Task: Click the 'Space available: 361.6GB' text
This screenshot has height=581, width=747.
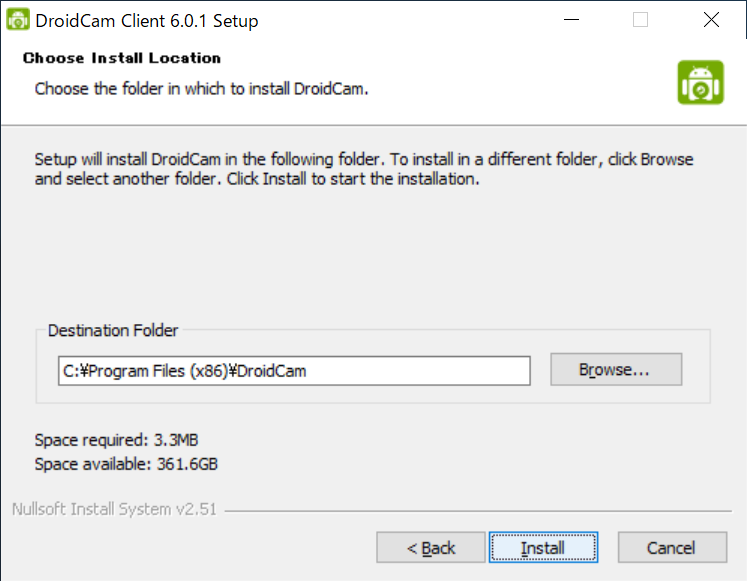Action: point(126,464)
